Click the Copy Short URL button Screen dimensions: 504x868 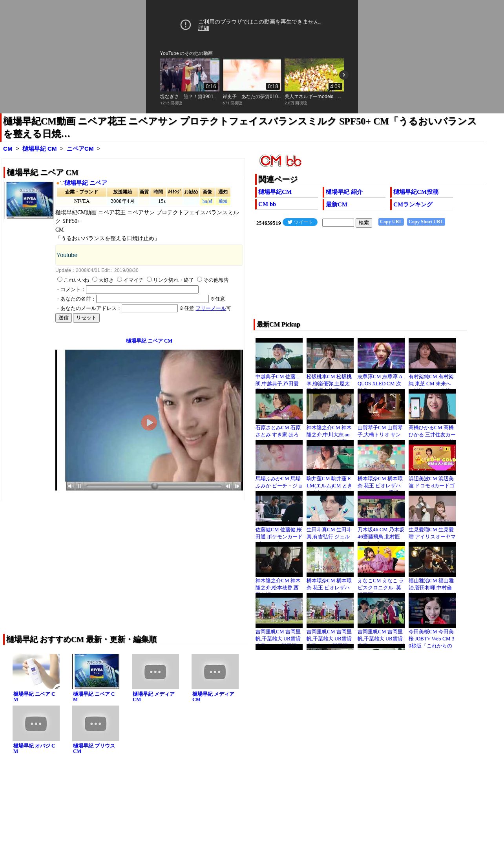[x=426, y=222]
